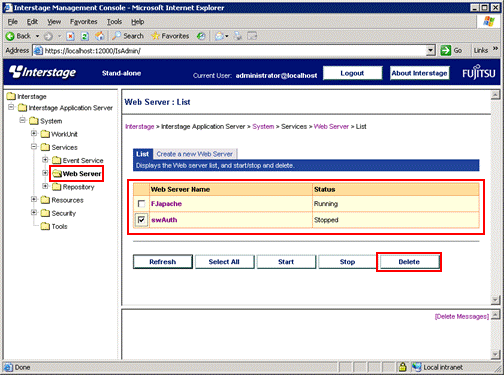This screenshot has width=504, height=375.
Task: Click the Select All button
Action: [224, 262]
